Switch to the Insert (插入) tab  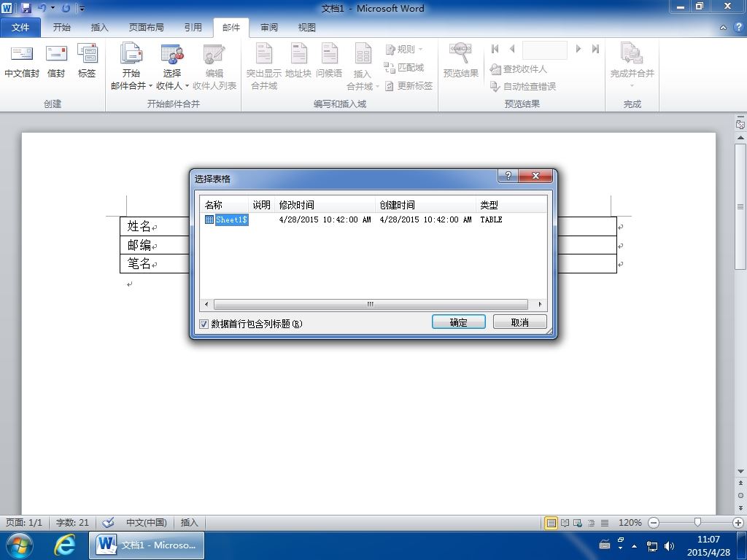click(x=99, y=28)
